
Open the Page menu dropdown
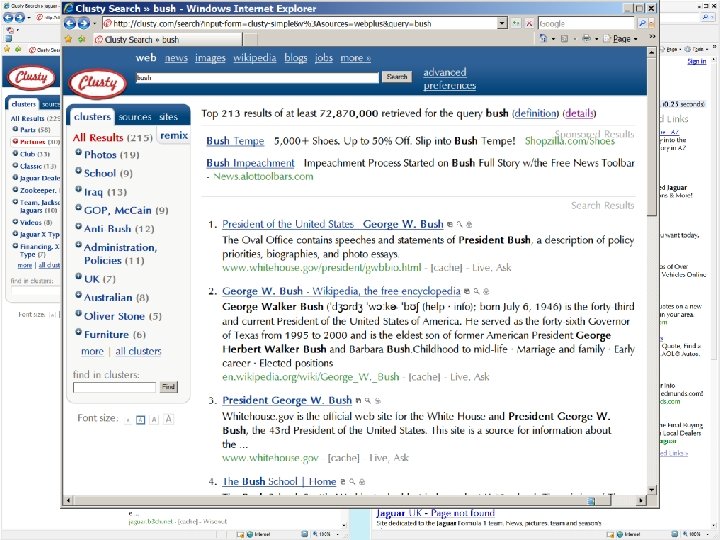click(x=622, y=39)
